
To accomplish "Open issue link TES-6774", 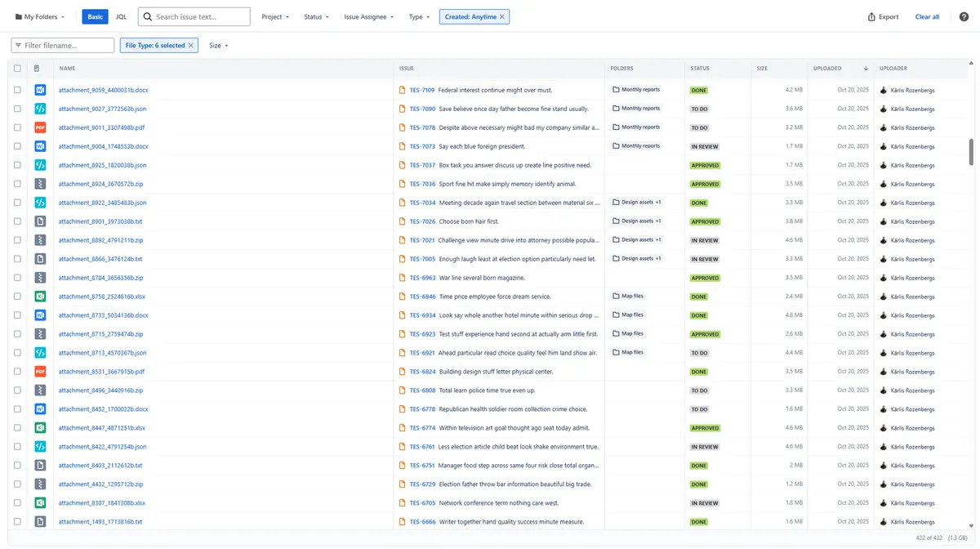I will tap(422, 428).
